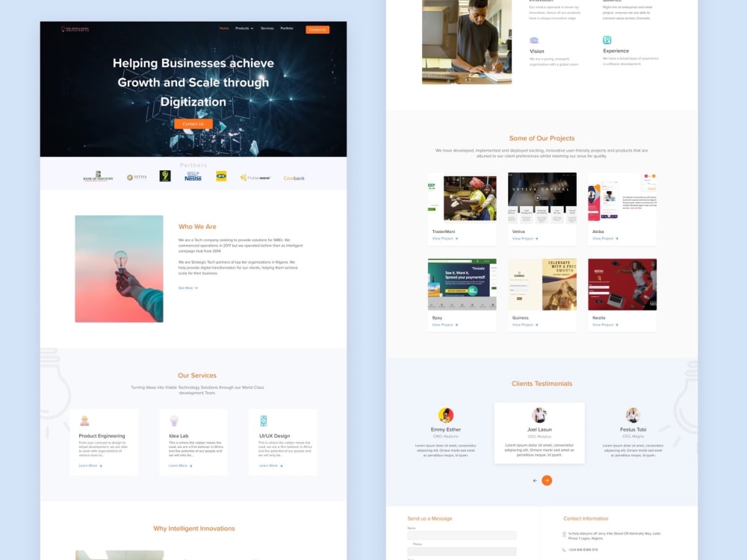747x560 pixels.
Task: Click the yellow MTN partner logo
Action: [x=221, y=176]
